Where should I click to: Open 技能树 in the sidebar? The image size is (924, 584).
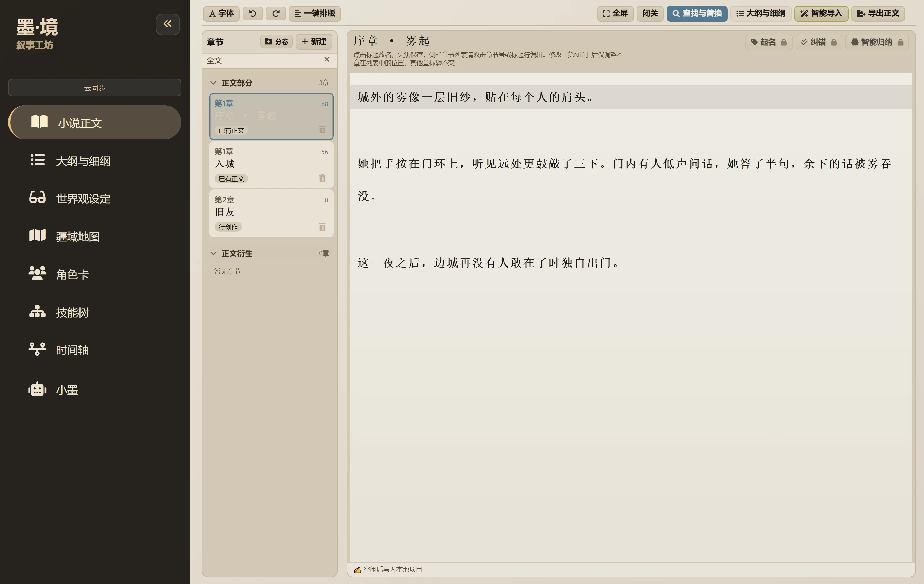(95, 312)
